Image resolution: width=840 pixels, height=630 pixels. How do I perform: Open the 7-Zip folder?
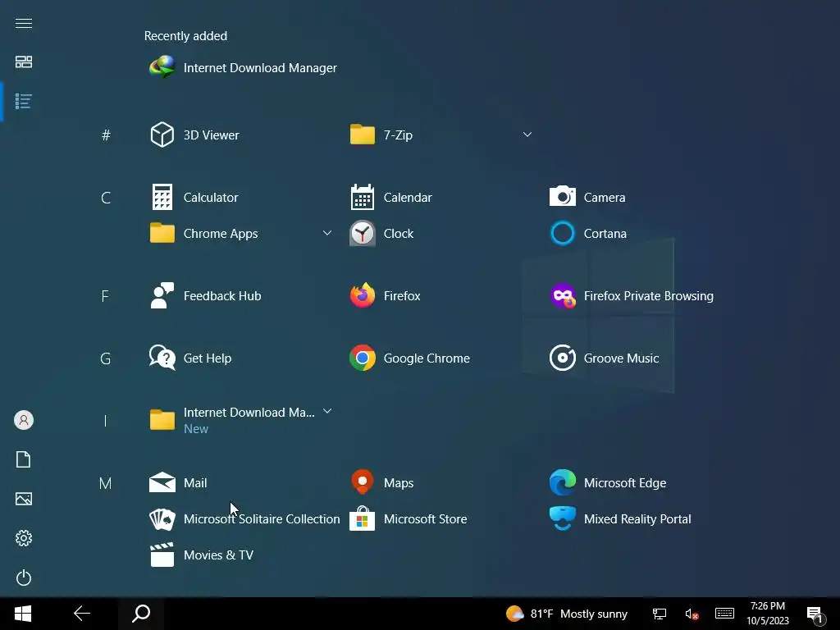[381, 135]
